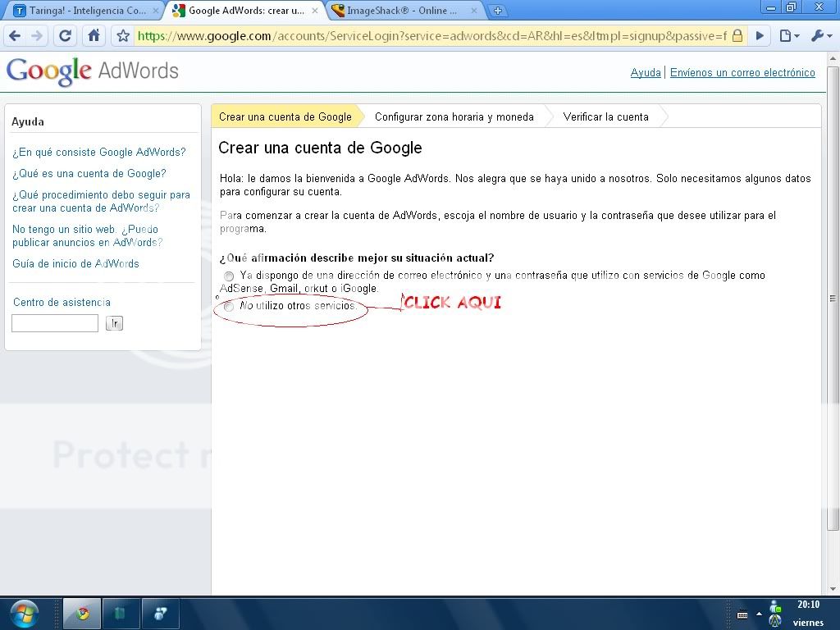This screenshot has width=840, height=630.
Task: Click the '¿Qué afirmación describe mejor' question text
Action: pos(357,258)
